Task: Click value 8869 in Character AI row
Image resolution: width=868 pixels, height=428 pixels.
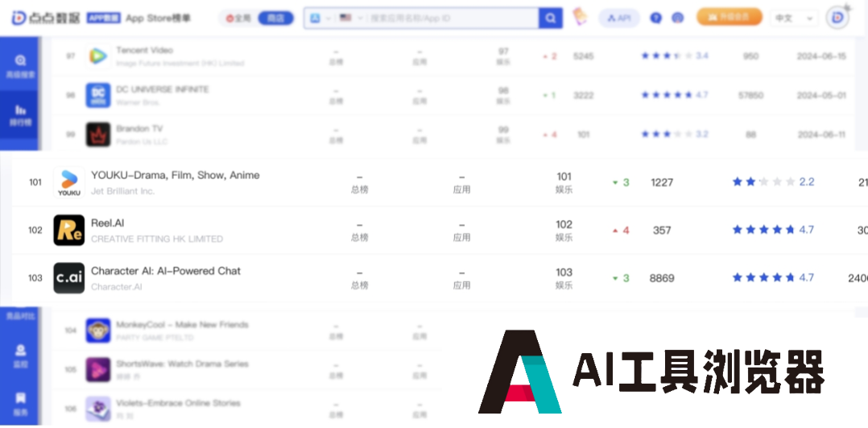Action: tap(662, 278)
